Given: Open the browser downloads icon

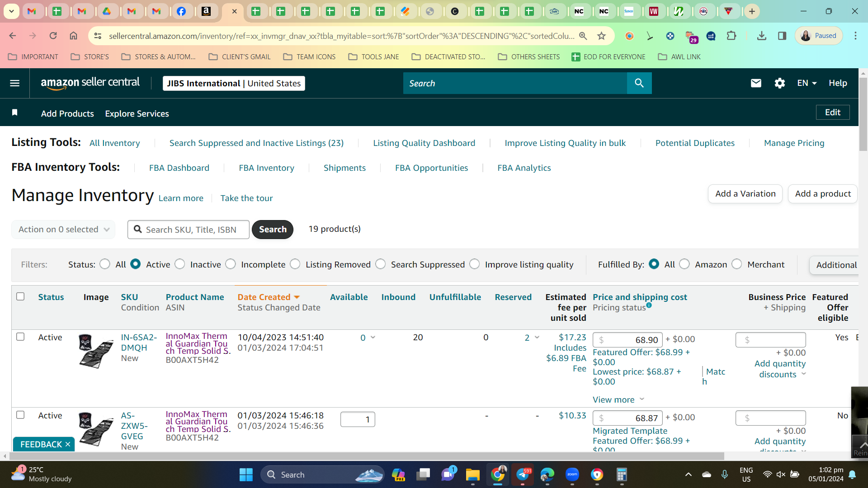Looking at the screenshot, I should coord(762,36).
